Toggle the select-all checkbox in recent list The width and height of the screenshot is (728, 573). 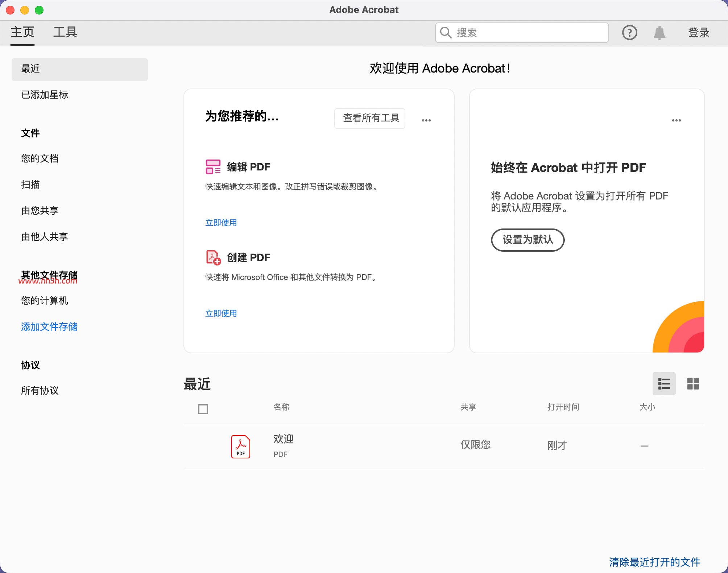coord(203,409)
